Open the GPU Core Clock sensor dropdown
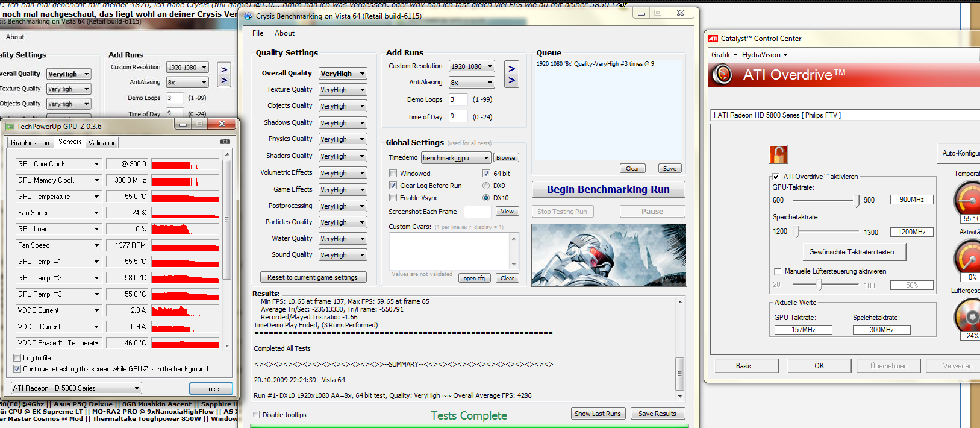This screenshot has height=428, width=980. click(x=58, y=164)
